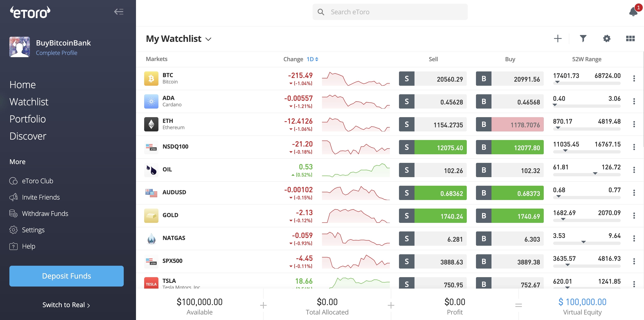The height and width of the screenshot is (320, 644).
Task: Click the BTC 52W range bar
Action: (x=587, y=83)
